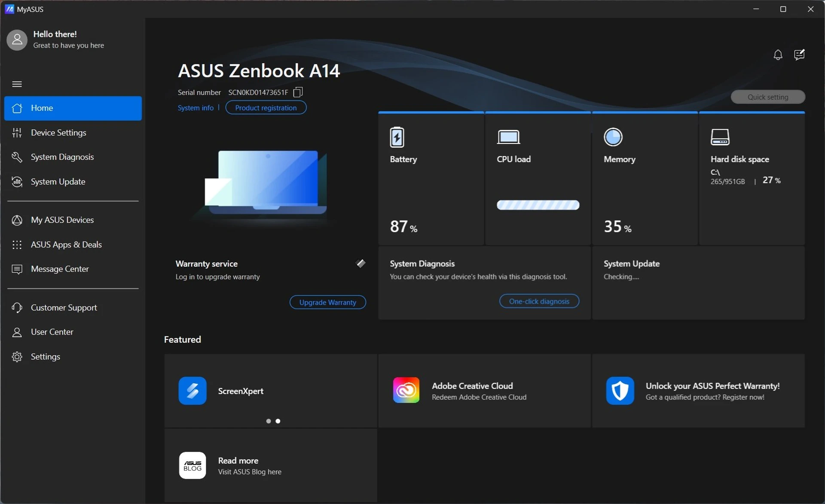This screenshot has height=504, width=825.
Task: Open System Diagnosis in the sidebar
Action: point(73,157)
